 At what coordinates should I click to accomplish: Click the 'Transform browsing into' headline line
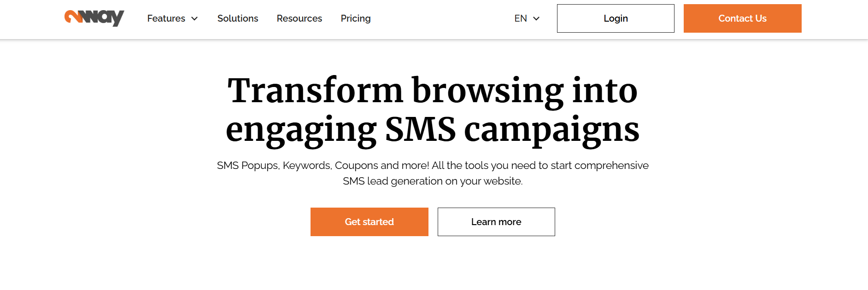[x=433, y=91]
